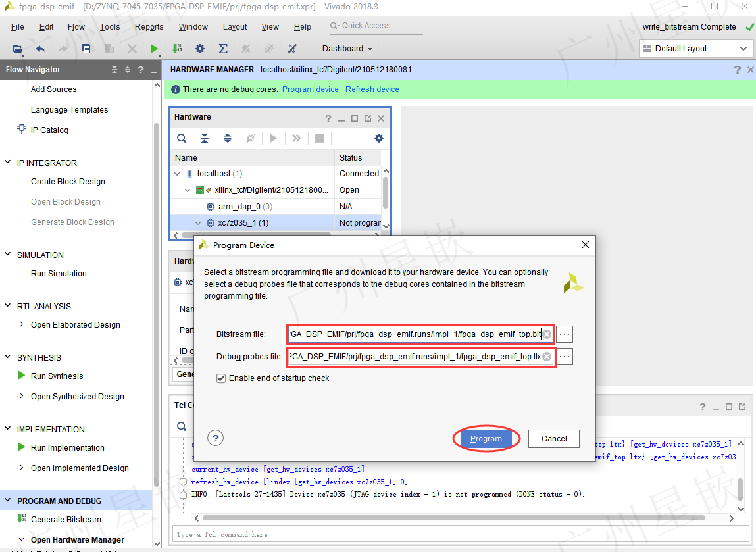Search in the Hardware panel

pos(182,138)
